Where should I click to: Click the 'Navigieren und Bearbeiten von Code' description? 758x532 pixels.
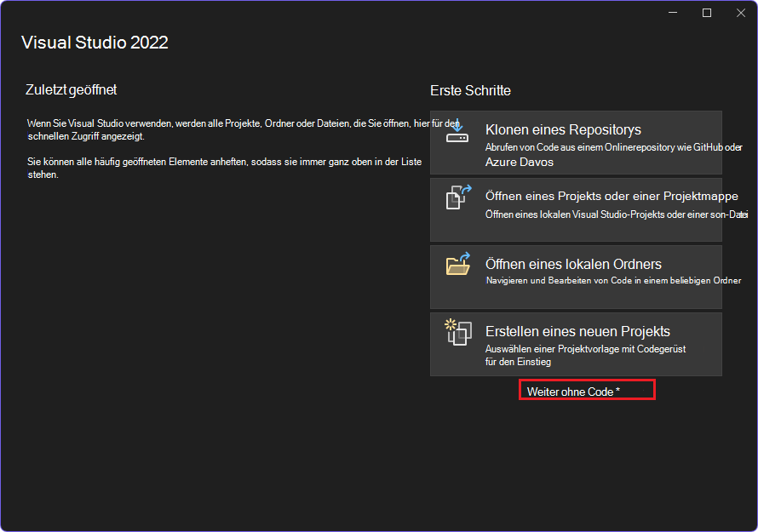613,281
